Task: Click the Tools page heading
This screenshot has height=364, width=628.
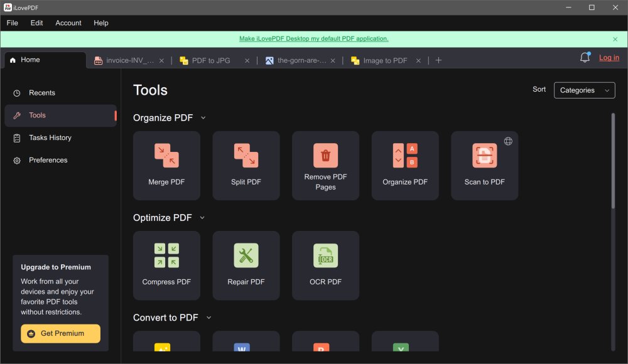Action: (x=150, y=90)
